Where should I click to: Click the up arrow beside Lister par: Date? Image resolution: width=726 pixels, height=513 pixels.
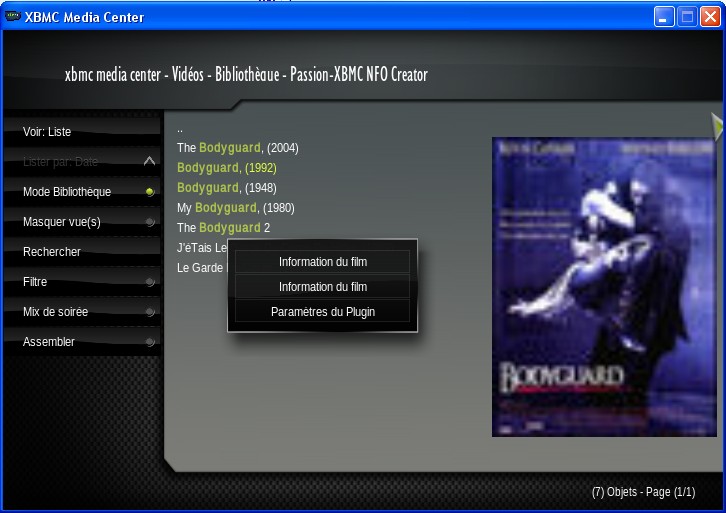(x=150, y=161)
